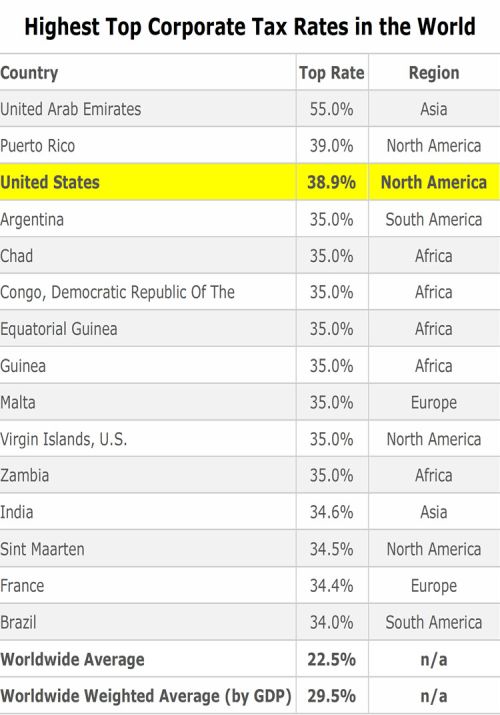Click the Region column header

433,73
